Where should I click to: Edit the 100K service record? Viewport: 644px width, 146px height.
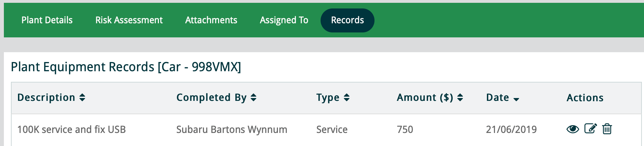point(590,129)
